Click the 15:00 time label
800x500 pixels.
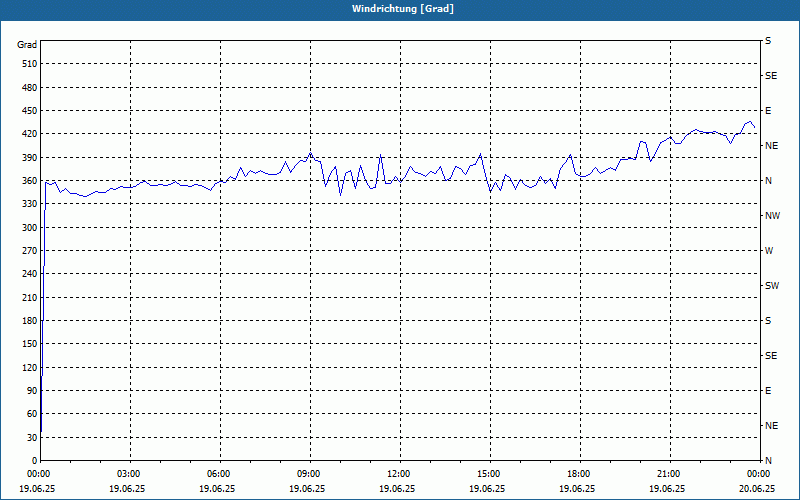(487, 474)
